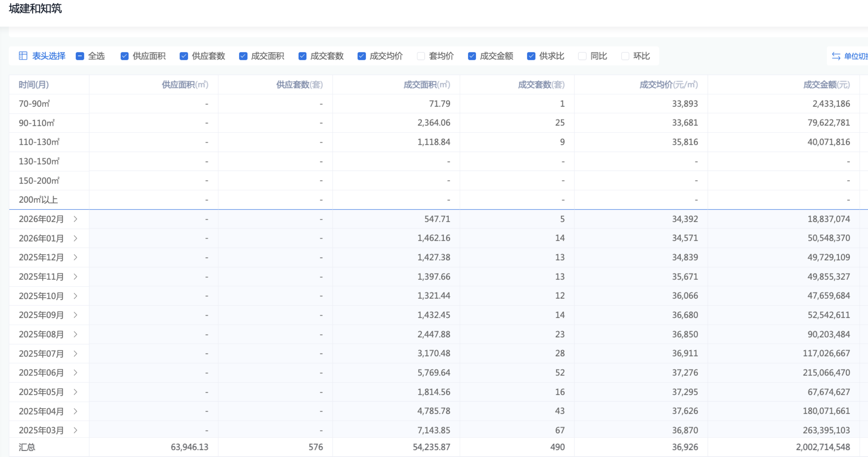
Task: Click the 表头选择 table icon
Action: coord(23,56)
